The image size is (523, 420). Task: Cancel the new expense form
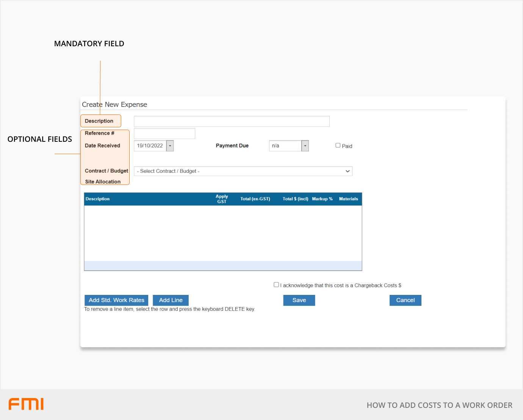[x=405, y=300]
